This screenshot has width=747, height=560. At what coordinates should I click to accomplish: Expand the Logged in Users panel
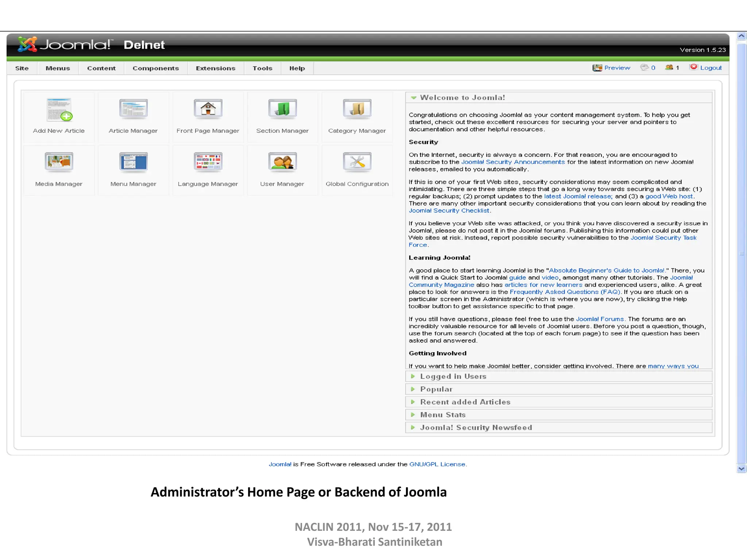tap(559, 376)
